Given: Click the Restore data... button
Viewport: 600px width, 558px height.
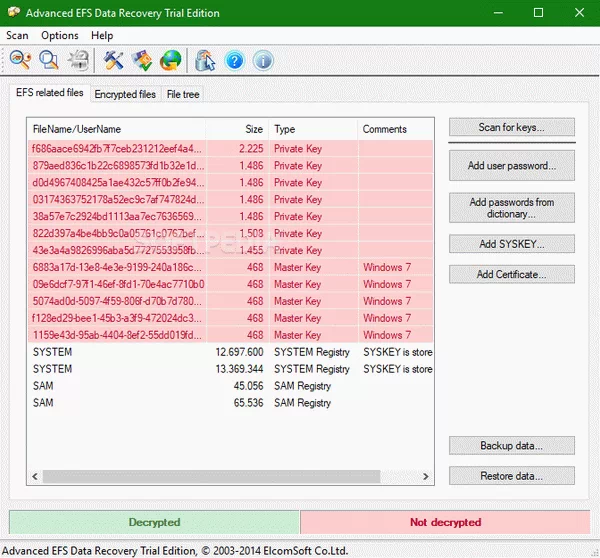Looking at the screenshot, I should tap(512, 476).
